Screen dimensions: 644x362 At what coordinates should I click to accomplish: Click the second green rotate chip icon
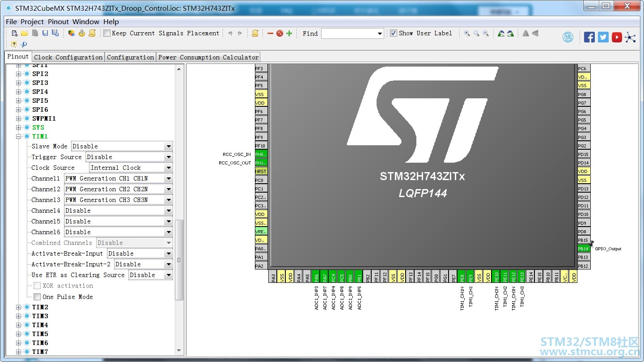click(510, 34)
